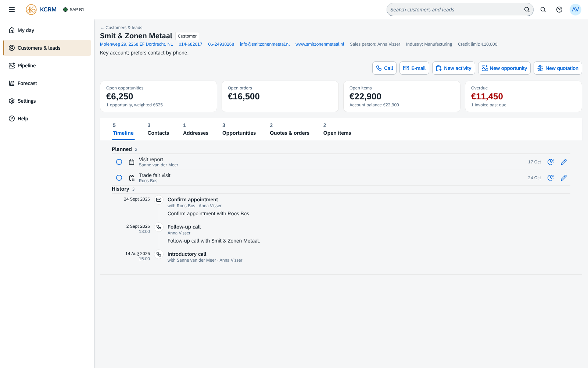
Task: Create a New quotation
Action: (558, 68)
